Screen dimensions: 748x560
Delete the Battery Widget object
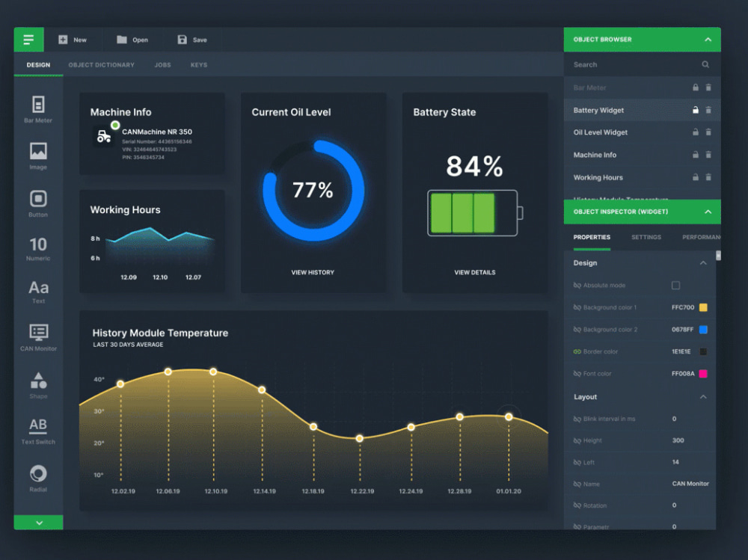(x=708, y=110)
